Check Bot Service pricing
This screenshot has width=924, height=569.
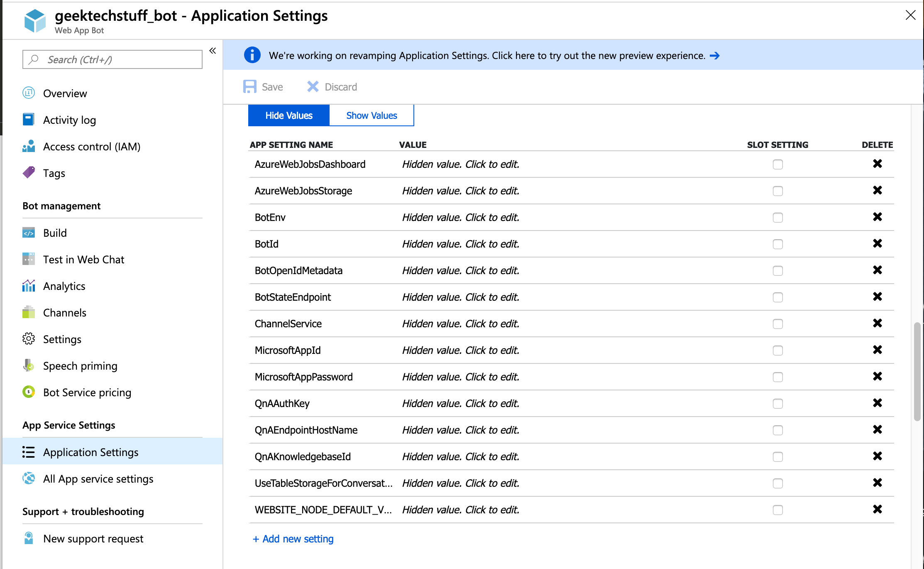pyautogui.click(x=87, y=392)
